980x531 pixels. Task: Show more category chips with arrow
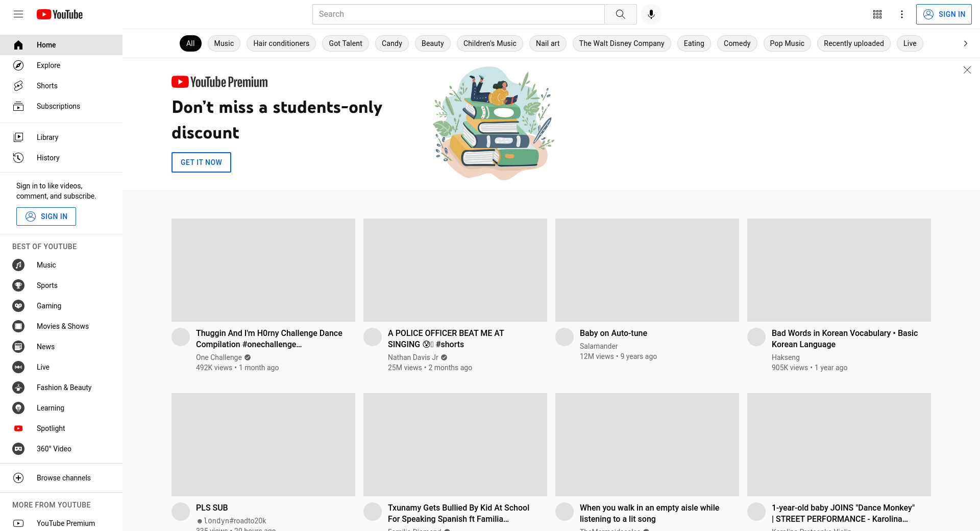pos(965,43)
